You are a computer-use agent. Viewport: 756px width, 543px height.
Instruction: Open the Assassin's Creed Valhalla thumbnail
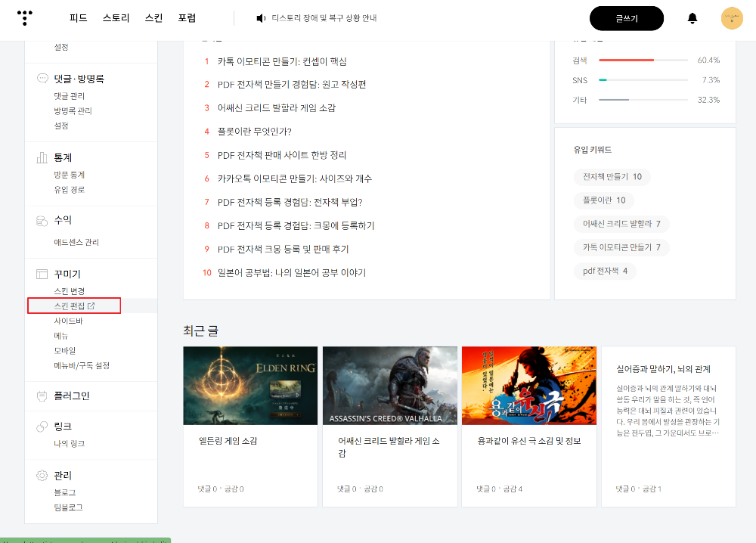[389, 386]
